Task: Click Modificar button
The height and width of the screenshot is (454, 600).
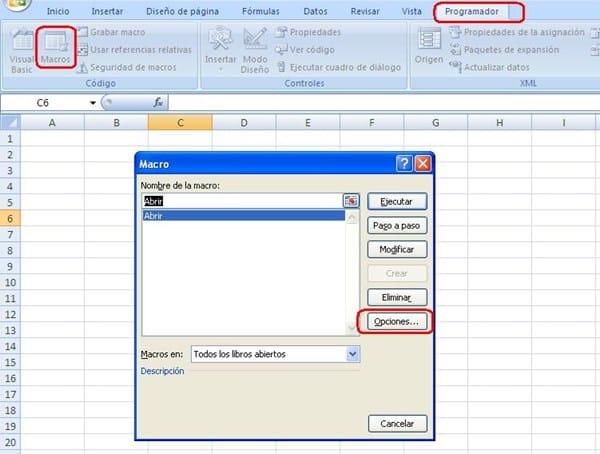Action: pyautogui.click(x=397, y=250)
